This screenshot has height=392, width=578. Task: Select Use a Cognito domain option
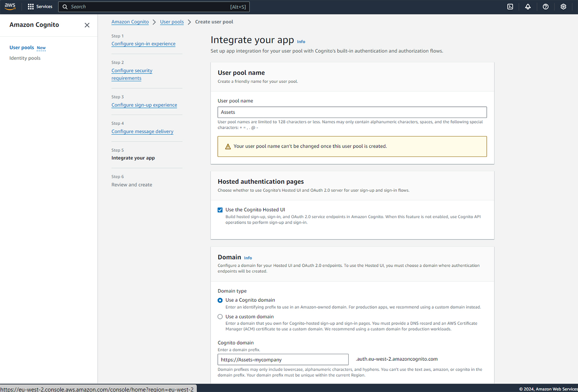(x=220, y=300)
